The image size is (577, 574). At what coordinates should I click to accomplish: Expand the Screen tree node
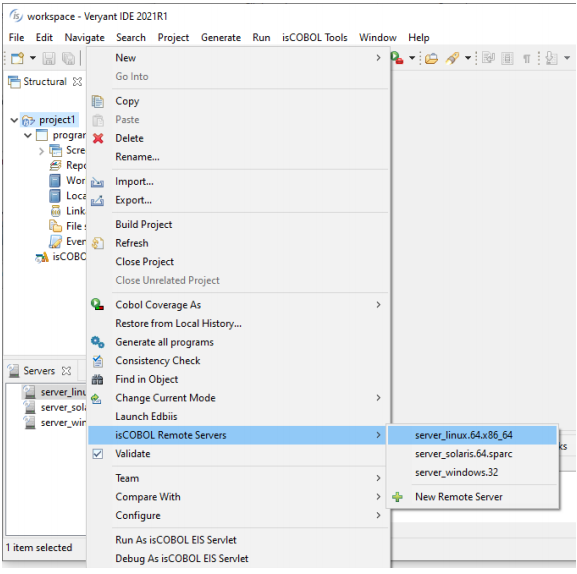[x=41, y=151]
